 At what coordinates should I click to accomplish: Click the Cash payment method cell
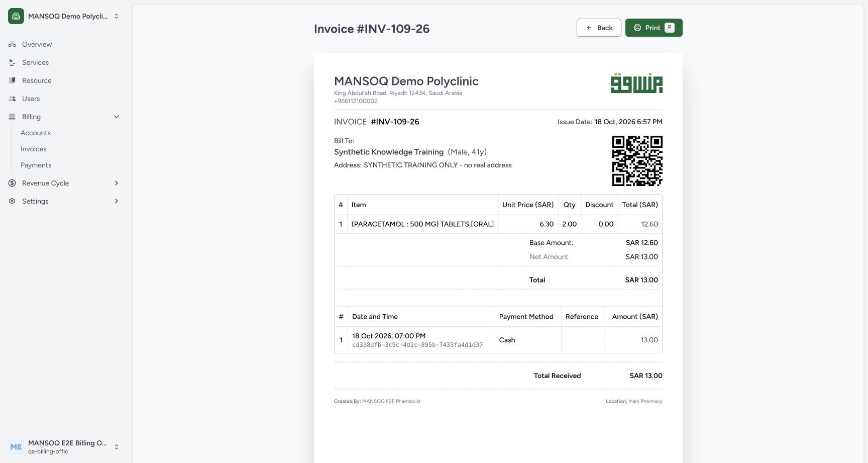point(528,340)
